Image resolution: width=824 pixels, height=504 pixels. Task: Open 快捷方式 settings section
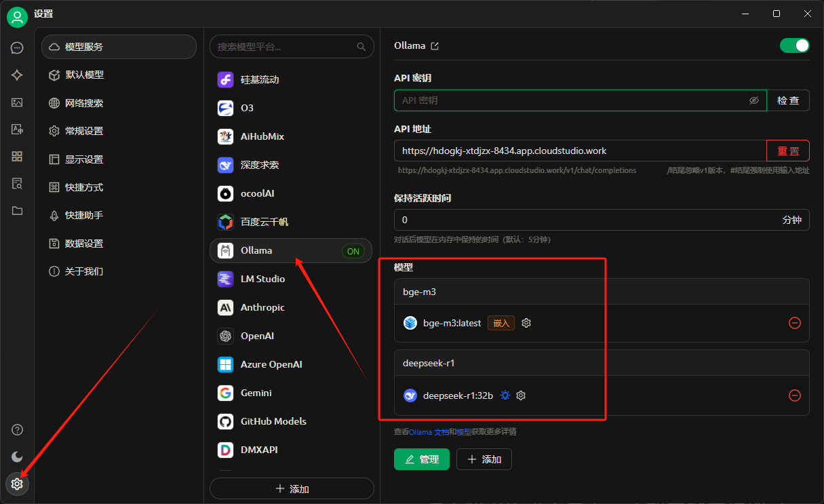pyautogui.click(x=119, y=187)
